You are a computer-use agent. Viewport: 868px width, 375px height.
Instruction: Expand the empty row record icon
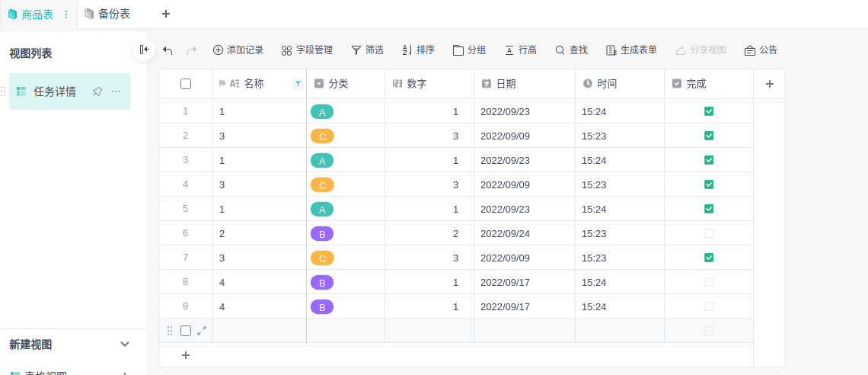coord(202,331)
